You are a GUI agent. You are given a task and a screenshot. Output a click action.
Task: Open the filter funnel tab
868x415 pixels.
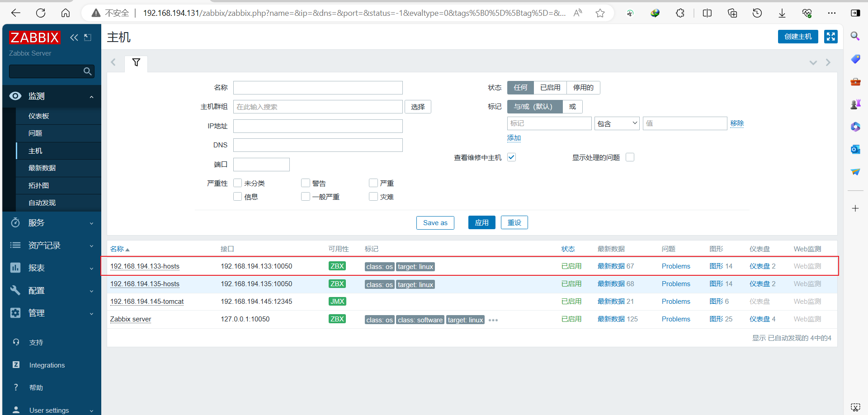tap(136, 62)
